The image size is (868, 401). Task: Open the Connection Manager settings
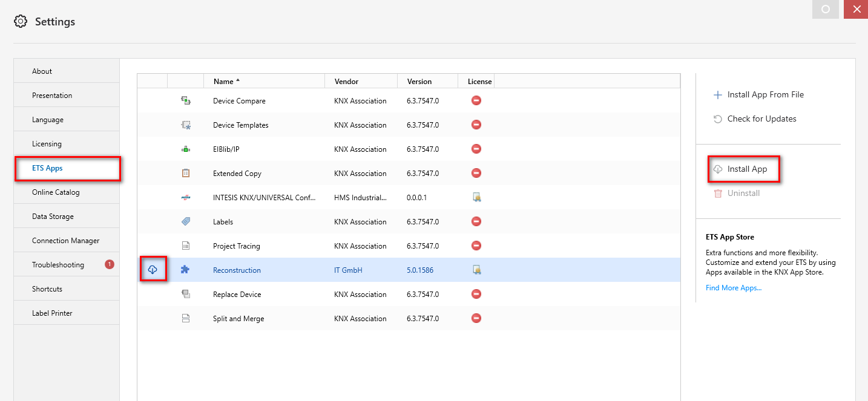tap(66, 240)
